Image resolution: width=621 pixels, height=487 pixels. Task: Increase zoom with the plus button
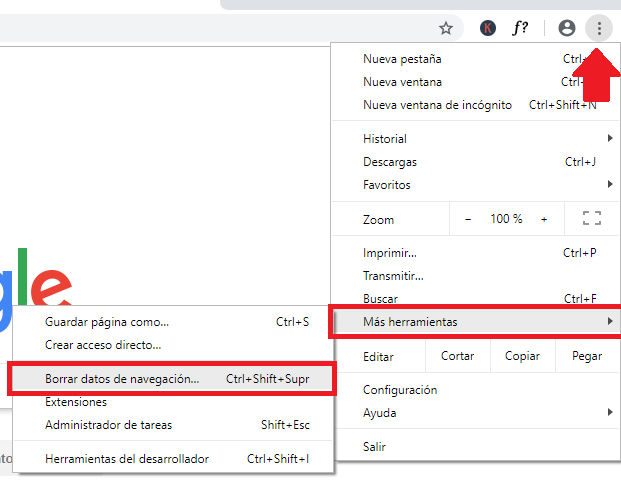(x=544, y=219)
